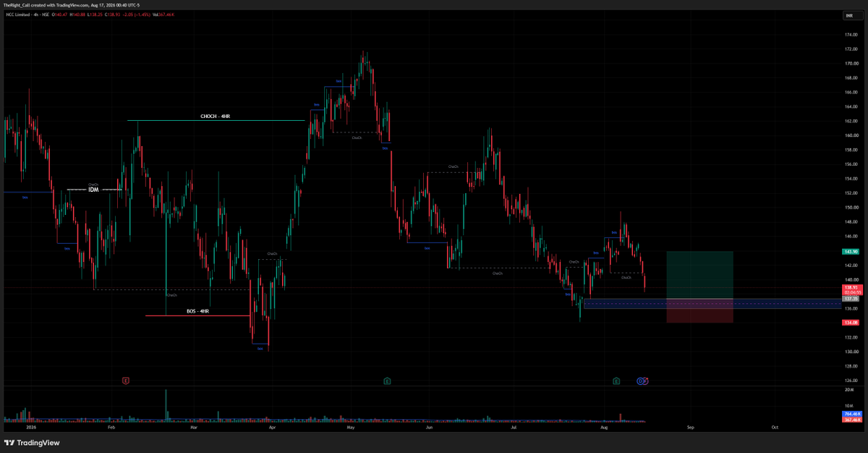
Task: Click the -2.05 (-1.45%) change value
Action: pyautogui.click(x=137, y=14)
